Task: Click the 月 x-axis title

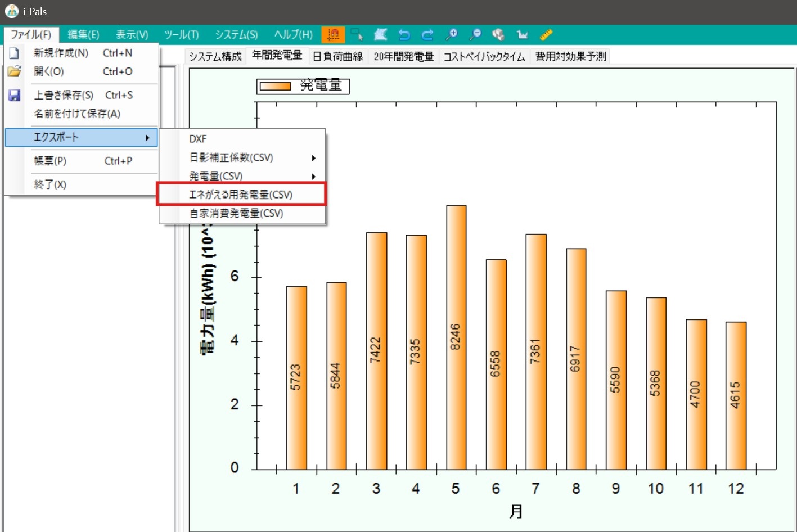Action: (x=516, y=512)
